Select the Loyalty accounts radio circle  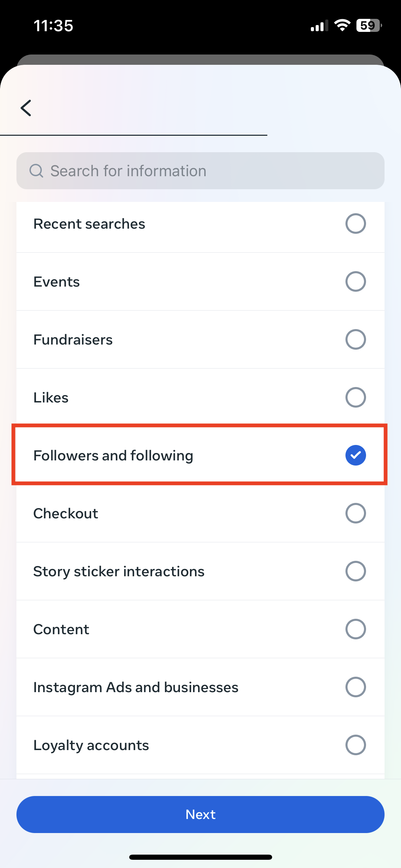pos(355,745)
